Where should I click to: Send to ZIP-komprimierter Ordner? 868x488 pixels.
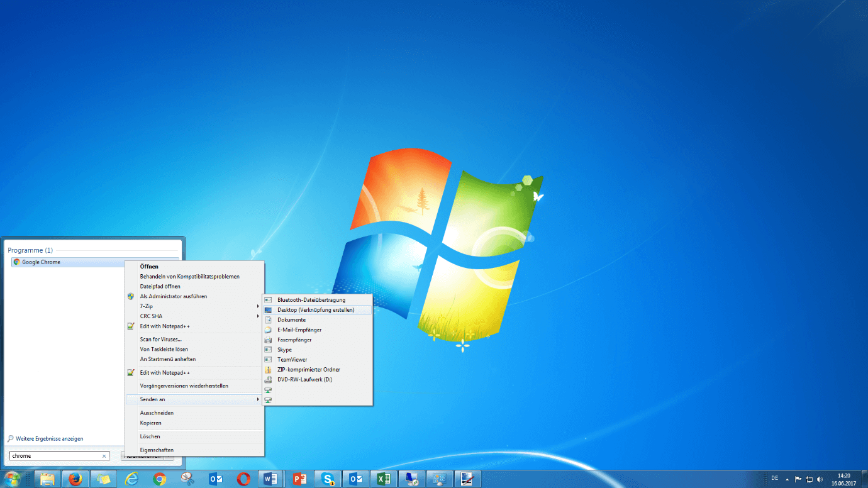pos(318,370)
